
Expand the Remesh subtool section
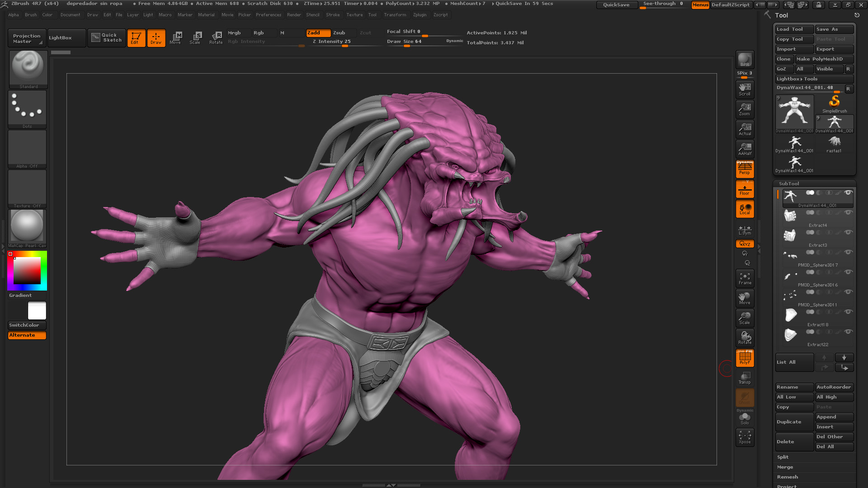[788, 477]
